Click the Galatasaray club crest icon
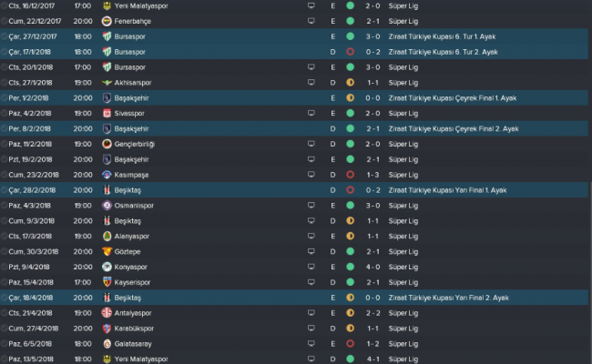Viewport: 592px width, 364px height. pos(107,343)
